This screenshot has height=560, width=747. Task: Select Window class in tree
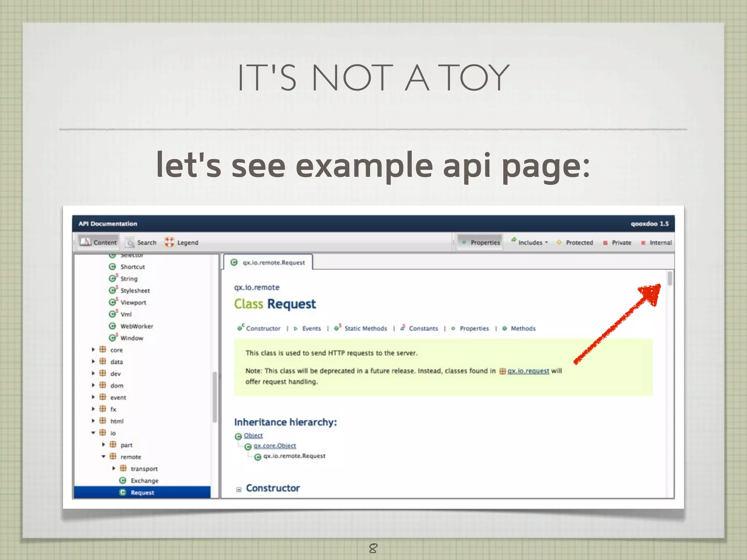pyautogui.click(x=132, y=338)
